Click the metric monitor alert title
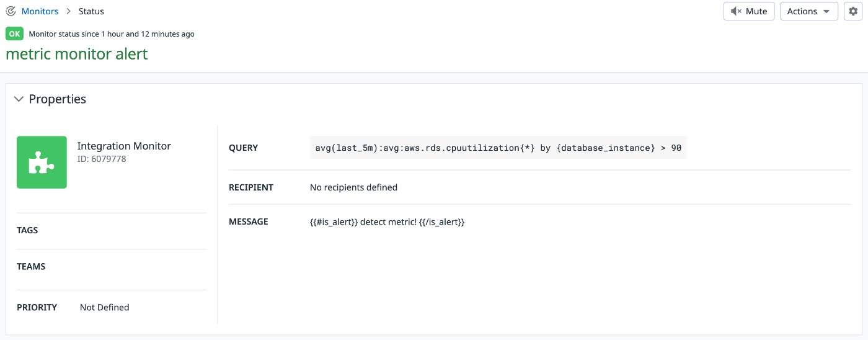The image size is (868, 340). click(77, 54)
